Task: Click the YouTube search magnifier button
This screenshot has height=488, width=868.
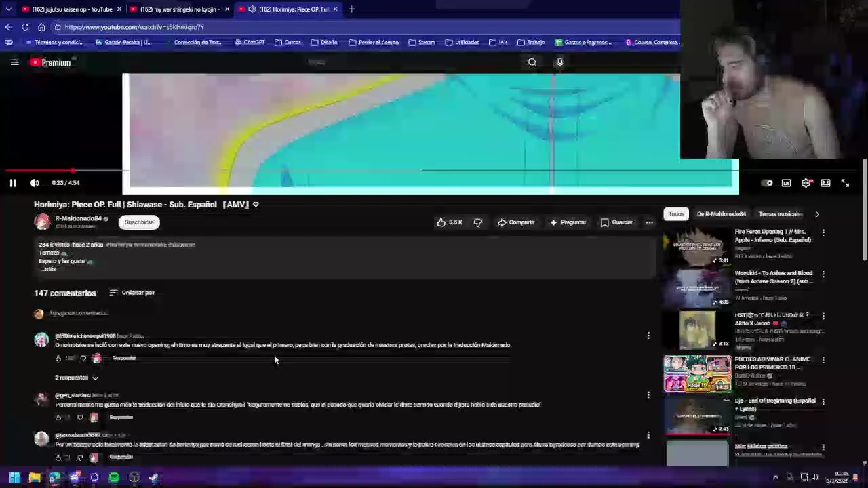Action: click(532, 62)
